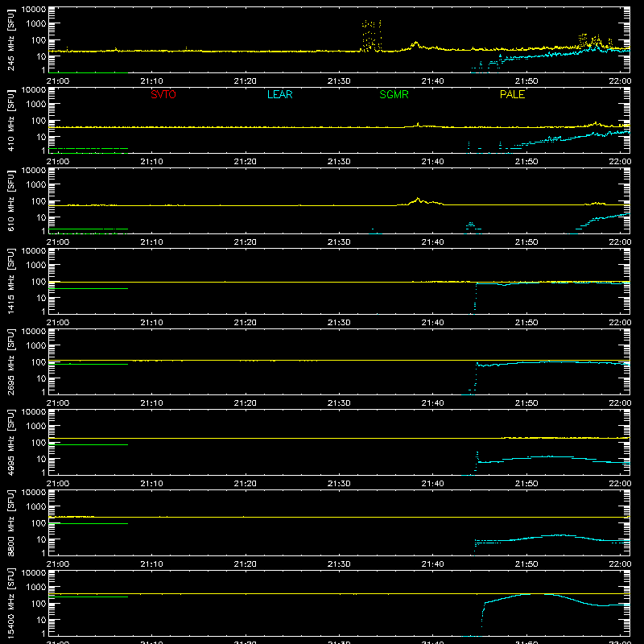Click 21:40 tick below the 410 MHz plot

click(432, 162)
